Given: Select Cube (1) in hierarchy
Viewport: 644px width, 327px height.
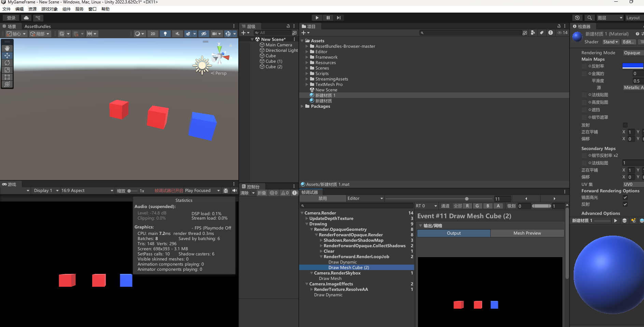Looking at the screenshot, I should (274, 61).
